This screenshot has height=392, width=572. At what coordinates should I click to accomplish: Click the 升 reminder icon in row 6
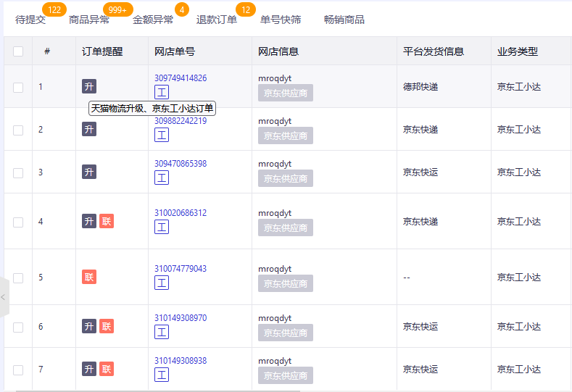pos(89,326)
